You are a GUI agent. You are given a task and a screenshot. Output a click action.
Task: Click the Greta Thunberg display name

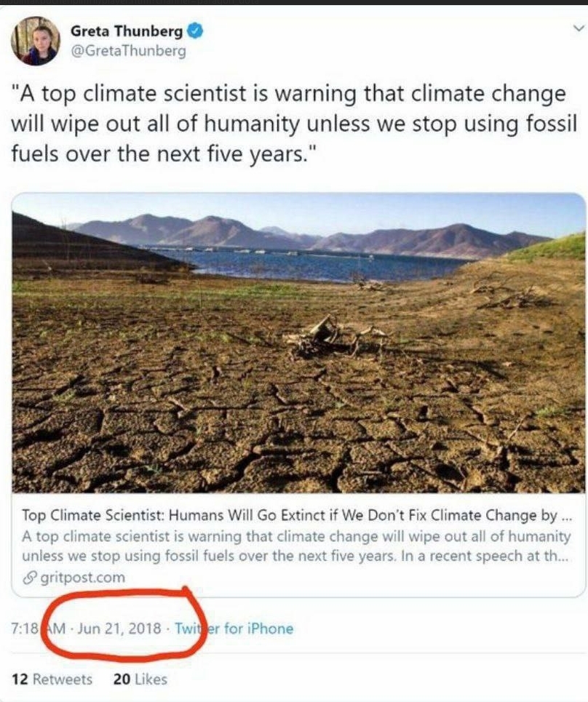127,31
